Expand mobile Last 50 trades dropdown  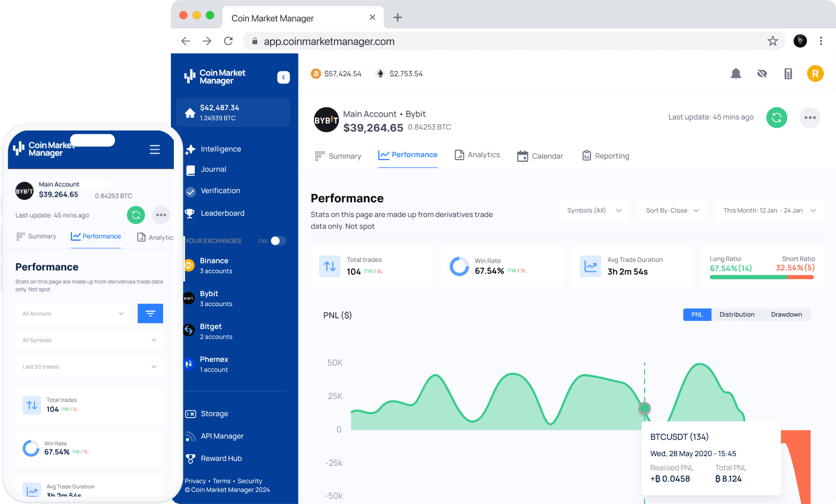(89, 367)
